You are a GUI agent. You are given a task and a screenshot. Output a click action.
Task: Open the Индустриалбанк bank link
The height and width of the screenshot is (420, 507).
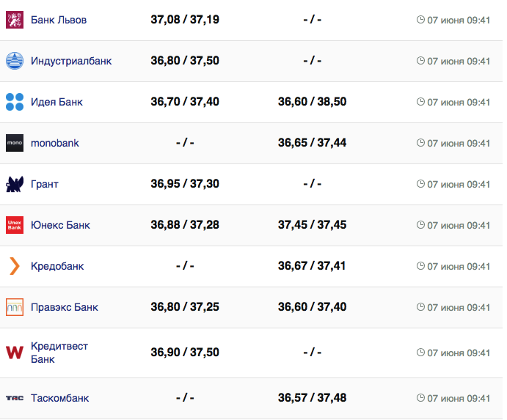click(71, 61)
